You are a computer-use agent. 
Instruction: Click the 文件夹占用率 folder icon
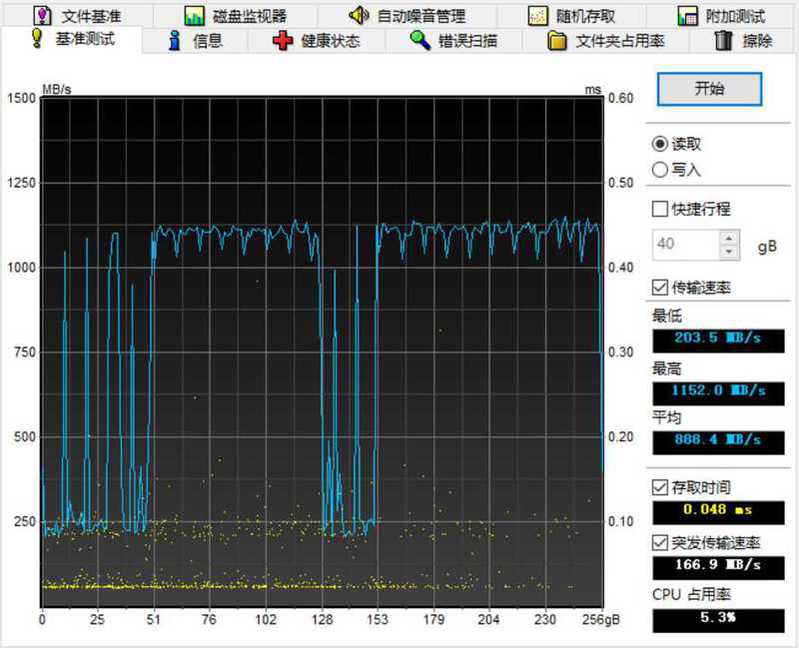557,41
